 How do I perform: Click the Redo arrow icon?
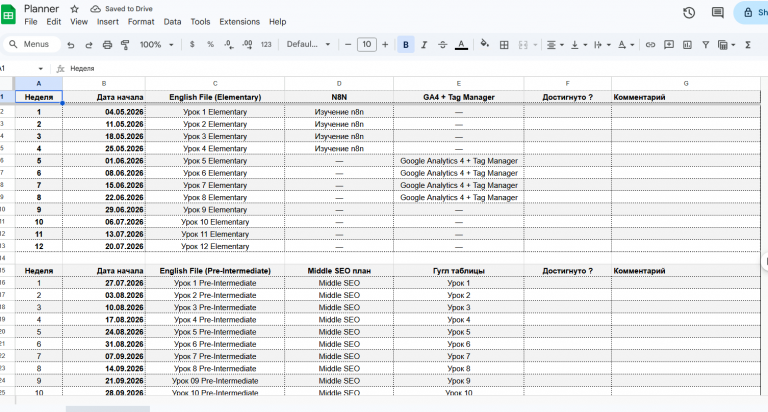[x=89, y=45]
